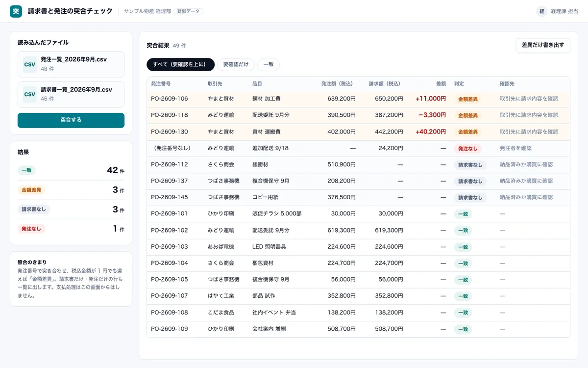
Task: Open the 経 user avatar
Action: click(542, 11)
